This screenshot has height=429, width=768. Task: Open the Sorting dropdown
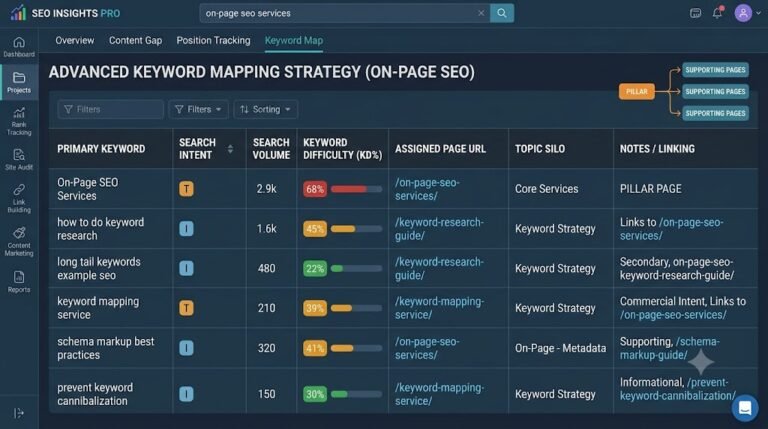265,109
